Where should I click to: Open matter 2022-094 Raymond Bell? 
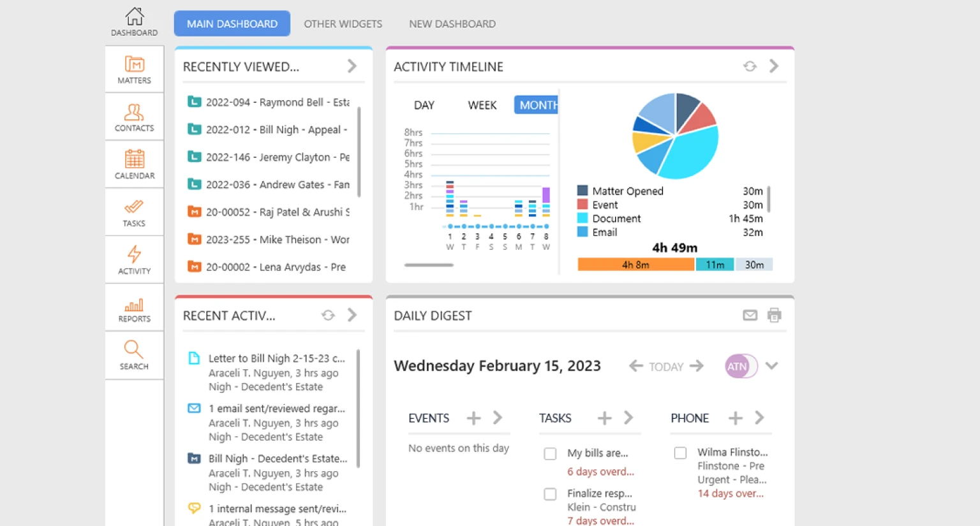277,102
